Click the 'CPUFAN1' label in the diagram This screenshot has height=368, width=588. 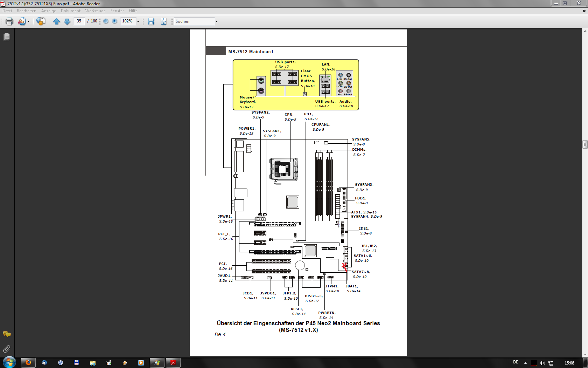click(x=321, y=125)
